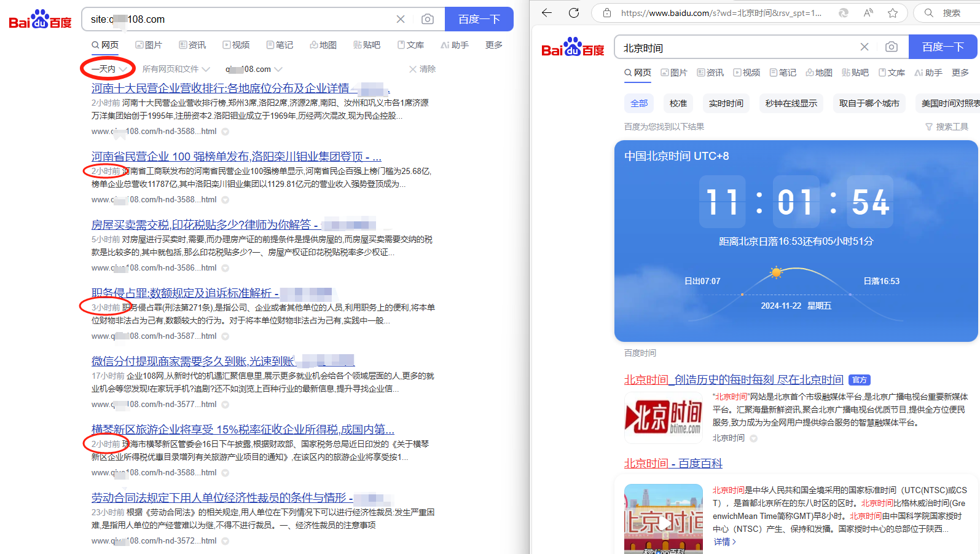Clear the left search box with X icon

point(401,19)
